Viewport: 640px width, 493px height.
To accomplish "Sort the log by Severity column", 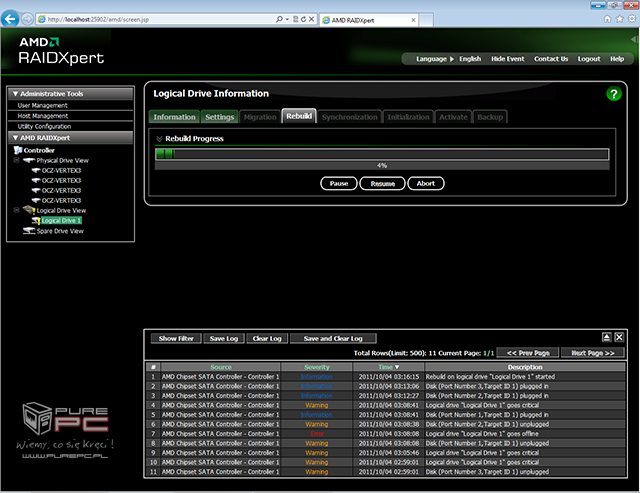I will [x=317, y=367].
